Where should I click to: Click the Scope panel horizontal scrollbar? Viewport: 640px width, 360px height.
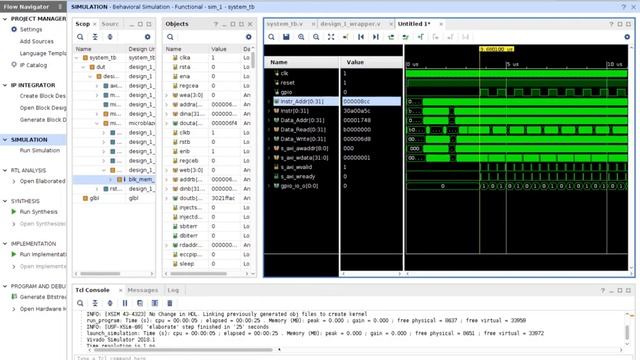point(100,273)
